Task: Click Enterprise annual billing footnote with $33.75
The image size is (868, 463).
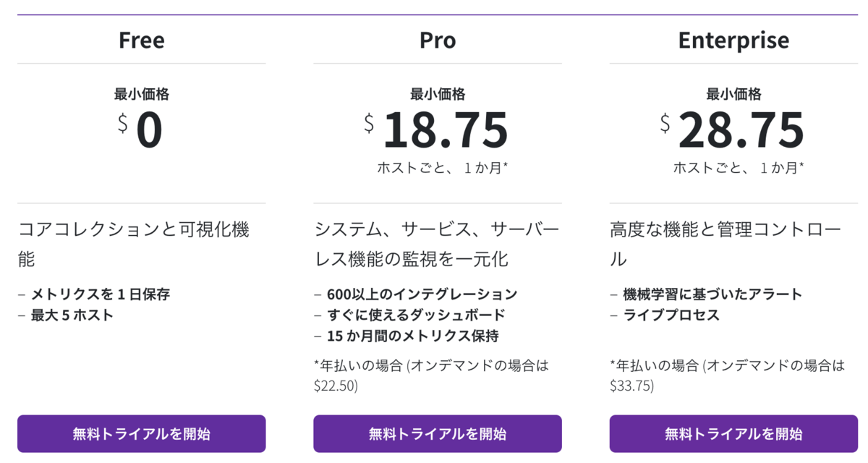Action: (727, 375)
